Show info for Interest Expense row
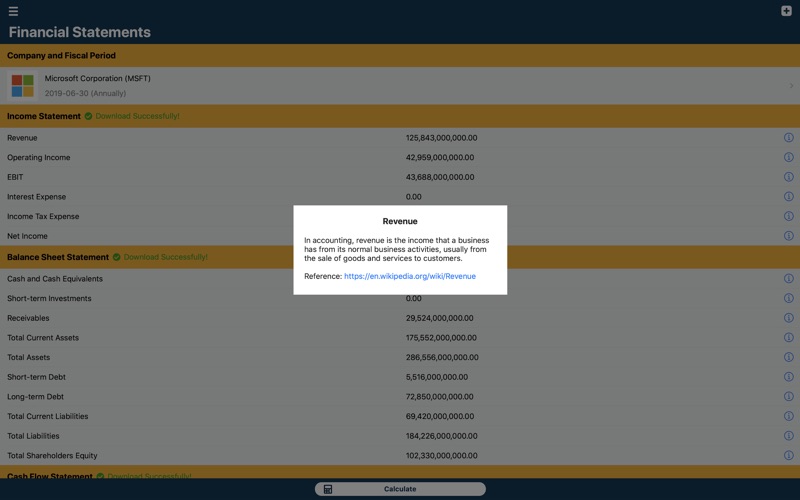The image size is (800, 500). pos(788,196)
